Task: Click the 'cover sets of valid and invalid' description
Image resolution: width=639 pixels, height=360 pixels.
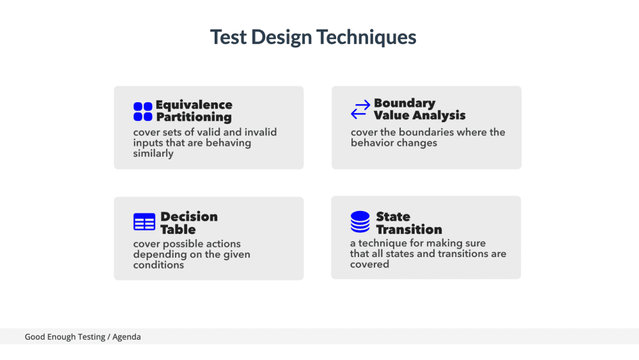Action: coord(205,143)
